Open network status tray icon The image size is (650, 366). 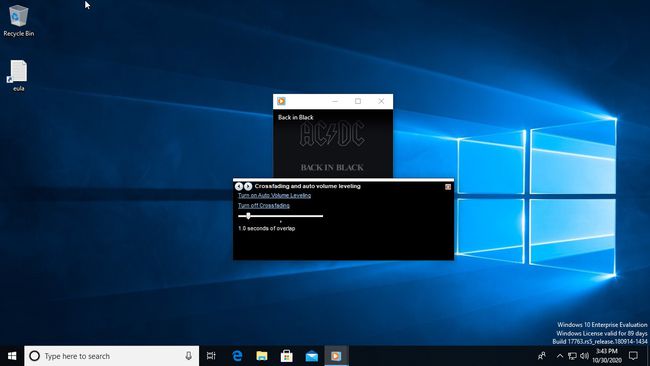coord(572,356)
